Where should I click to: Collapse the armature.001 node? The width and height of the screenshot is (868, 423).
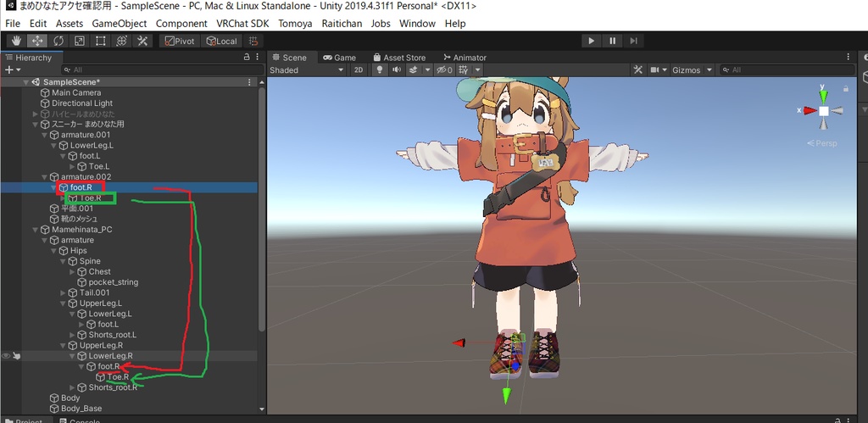(x=45, y=135)
